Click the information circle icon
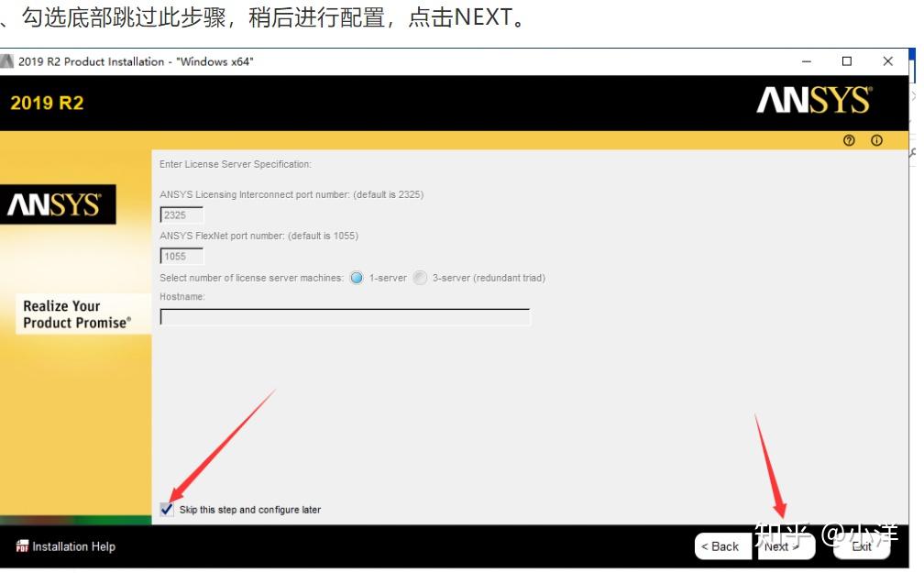924x573 pixels. point(876,140)
